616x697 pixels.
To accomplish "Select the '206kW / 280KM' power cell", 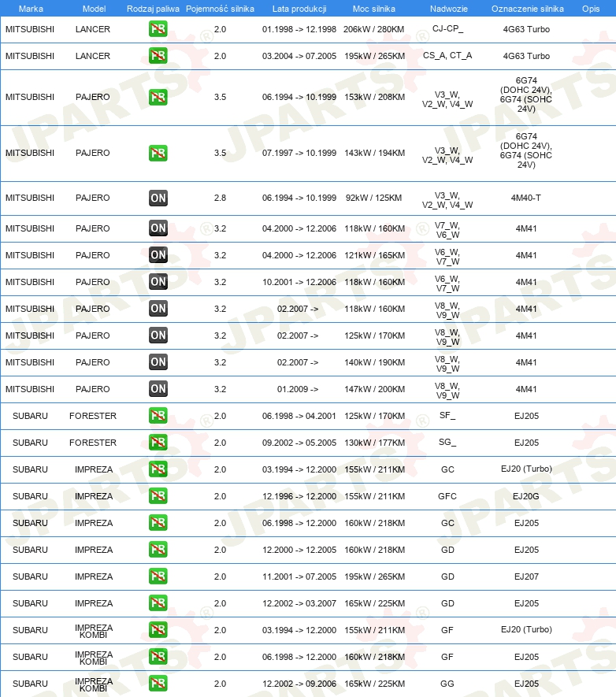I will pos(374,29).
